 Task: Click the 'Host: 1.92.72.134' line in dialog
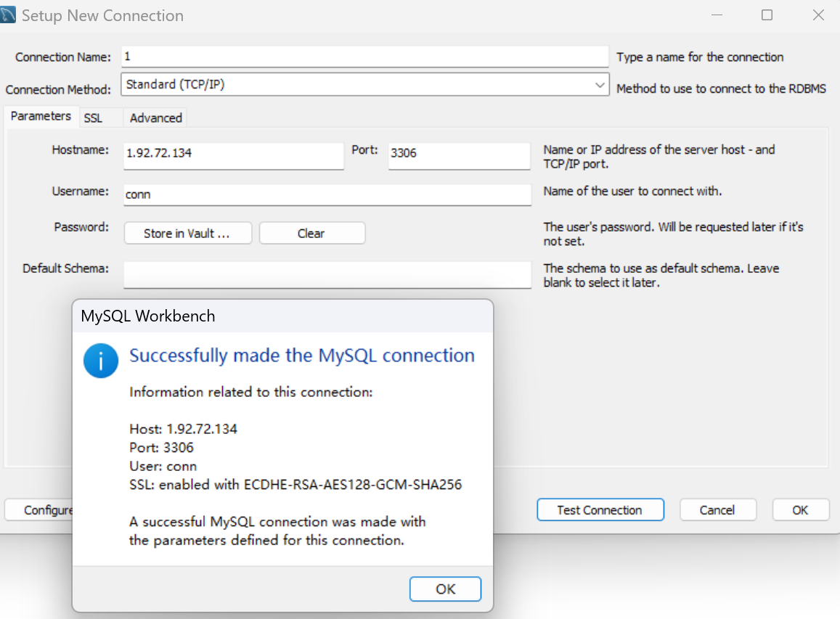pyautogui.click(x=183, y=429)
